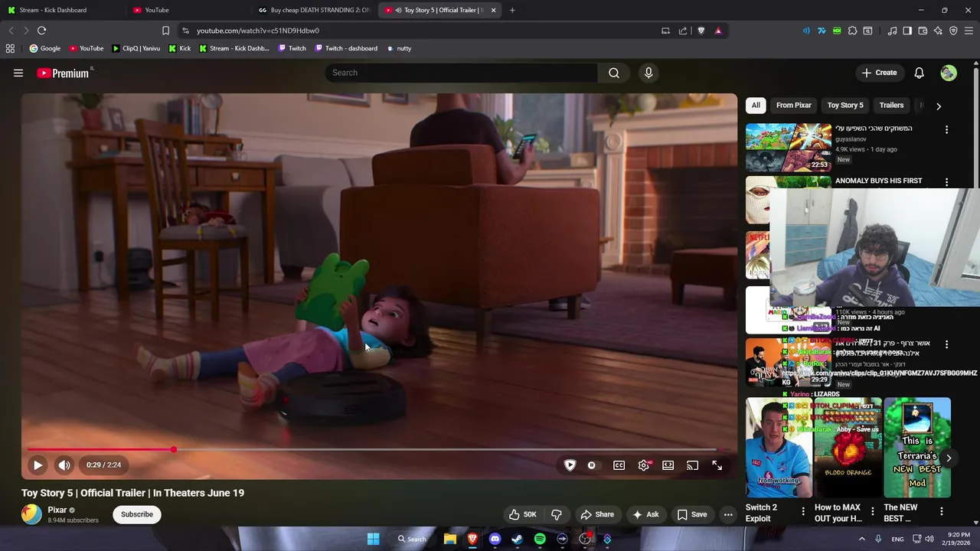The width and height of the screenshot is (980, 551).
Task: Toggle the browser sidebar panel
Action: click(907, 31)
